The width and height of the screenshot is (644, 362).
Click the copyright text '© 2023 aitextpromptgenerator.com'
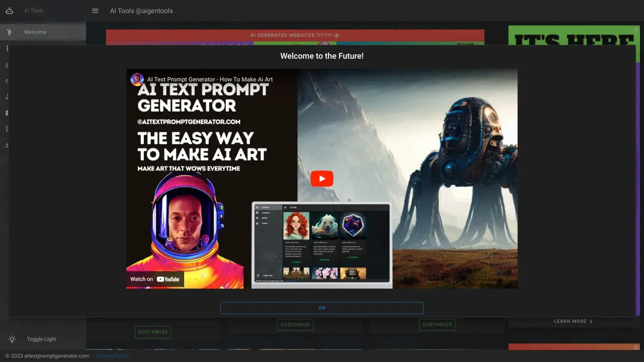coord(47,356)
